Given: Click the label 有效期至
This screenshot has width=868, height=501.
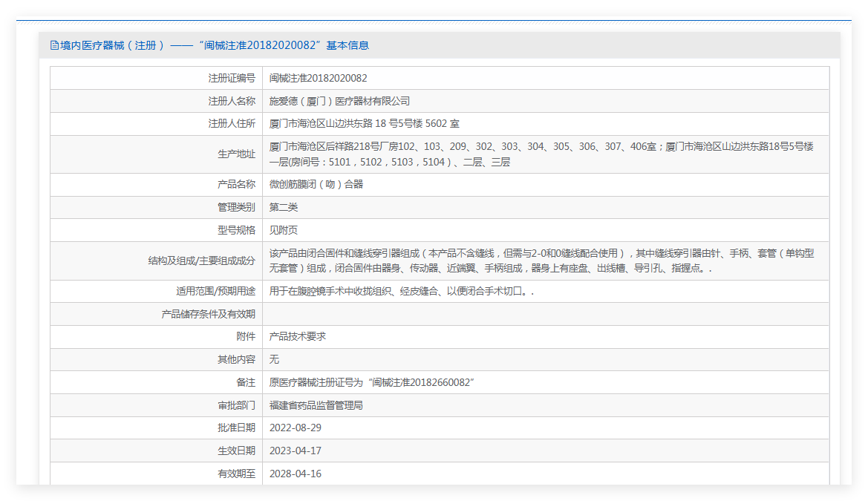Looking at the screenshot, I should [236, 474].
